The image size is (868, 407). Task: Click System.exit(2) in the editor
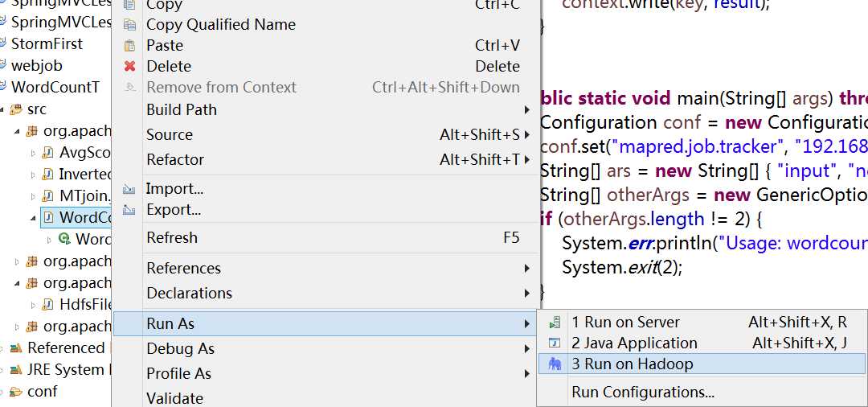click(622, 268)
